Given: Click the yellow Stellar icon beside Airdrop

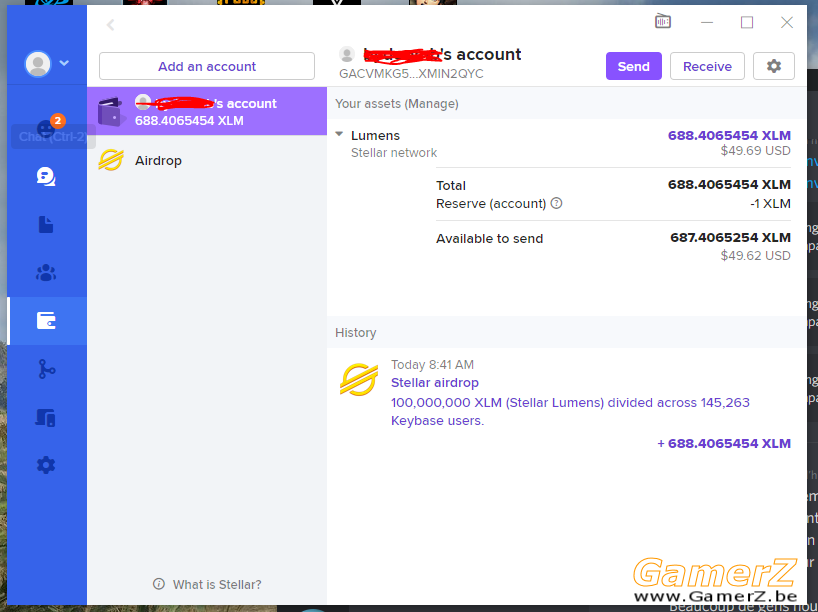Looking at the screenshot, I should click(111, 160).
